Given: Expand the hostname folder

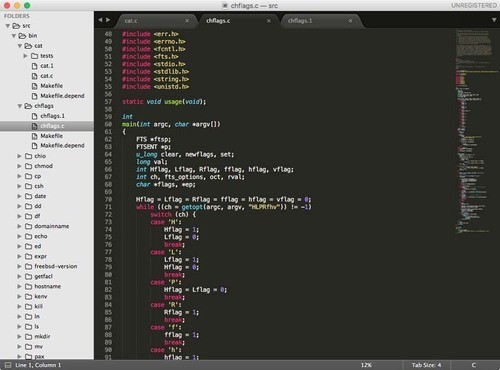Looking at the screenshot, I should 20,286.
